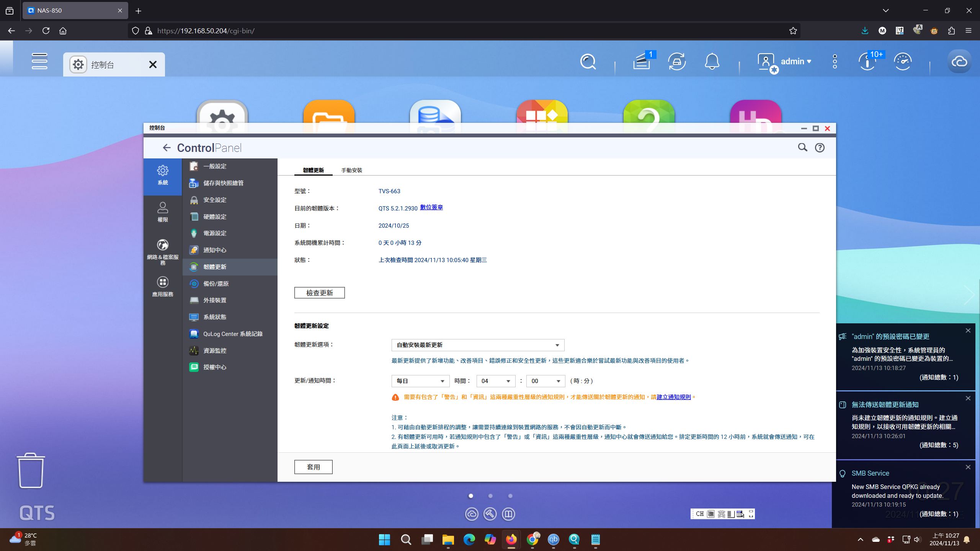Open 授權中心 entry
Viewport: 980px width, 551px height.
pyautogui.click(x=230, y=367)
